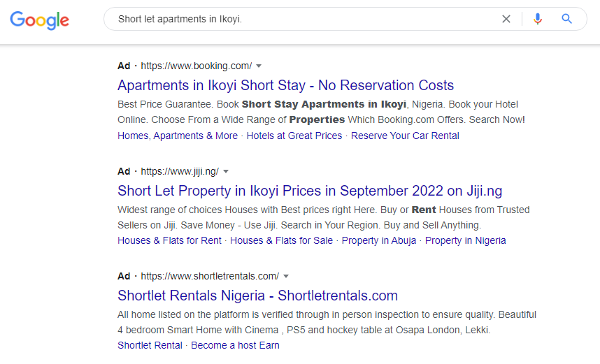Open 'Shortlet Rentals Nigeria' result title
Viewport: 600px width, 364px height.
coord(257,296)
